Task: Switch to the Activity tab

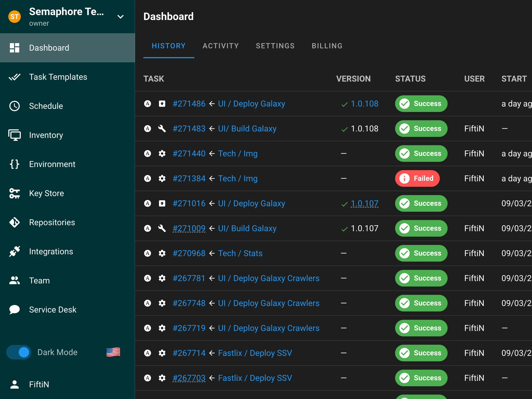Action: point(221,46)
